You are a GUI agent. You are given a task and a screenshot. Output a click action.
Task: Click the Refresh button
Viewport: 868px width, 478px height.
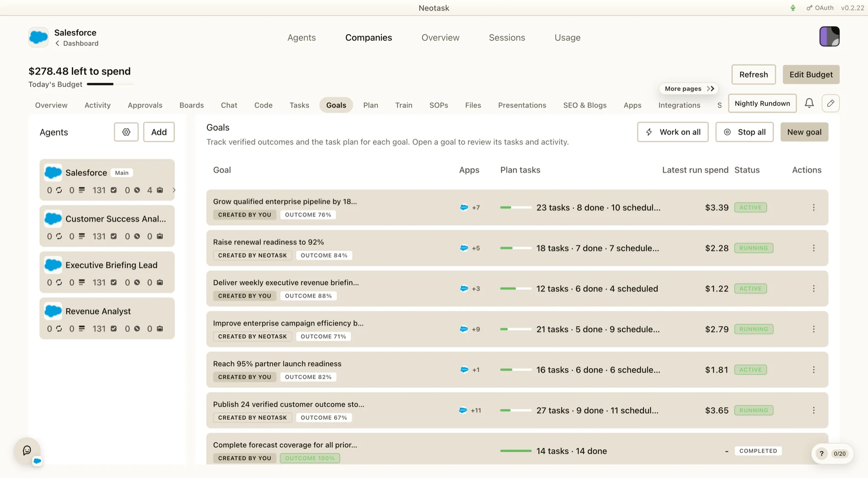coord(754,75)
